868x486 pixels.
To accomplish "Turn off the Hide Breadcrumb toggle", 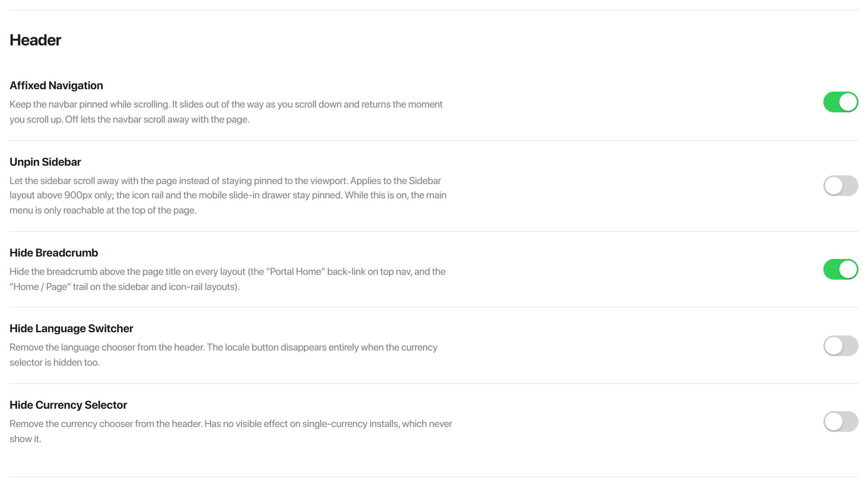I will click(x=841, y=269).
